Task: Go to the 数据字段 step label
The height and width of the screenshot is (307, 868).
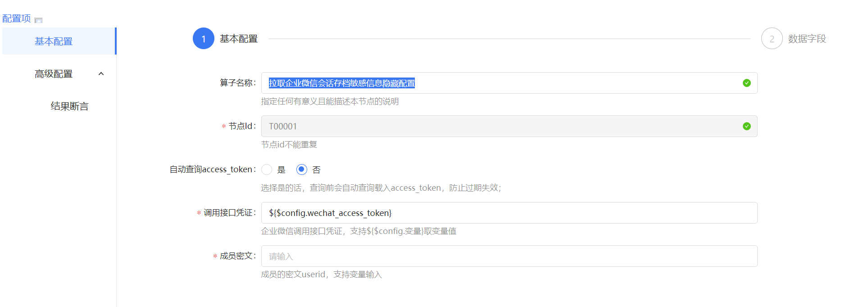Action: tap(807, 39)
